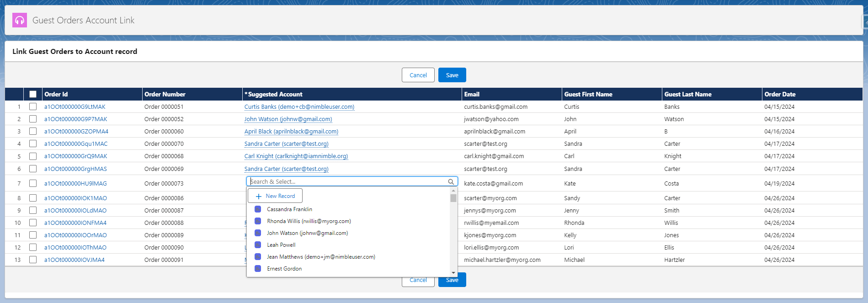Click the Suggested Account column header
The height and width of the screenshot is (303, 868).
tap(275, 94)
